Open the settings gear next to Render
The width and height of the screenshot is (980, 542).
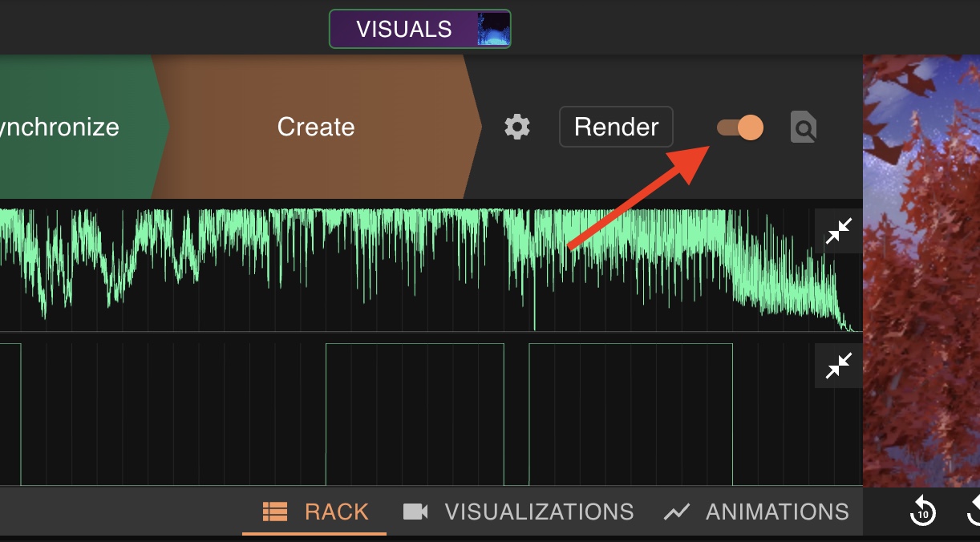pos(517,127)
